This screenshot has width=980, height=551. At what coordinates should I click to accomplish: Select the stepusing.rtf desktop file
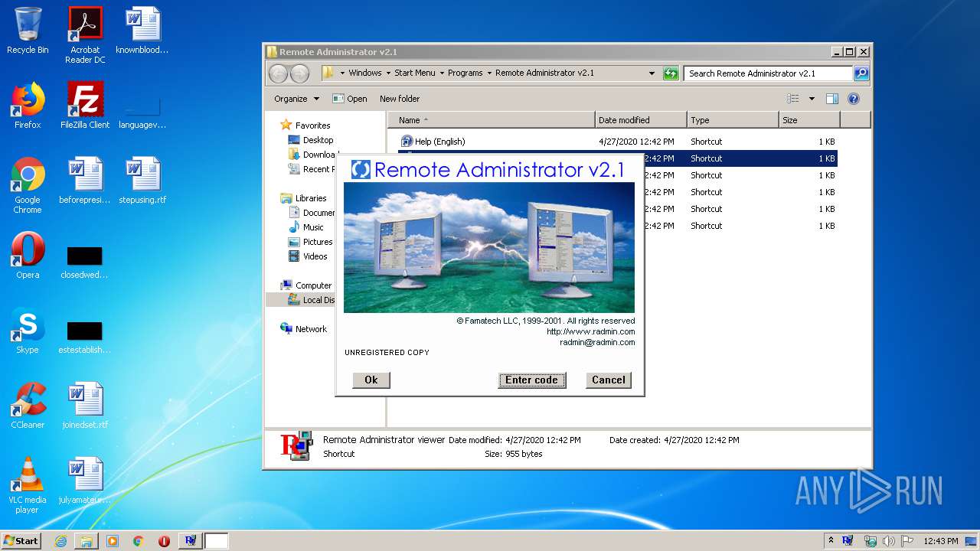142,181
